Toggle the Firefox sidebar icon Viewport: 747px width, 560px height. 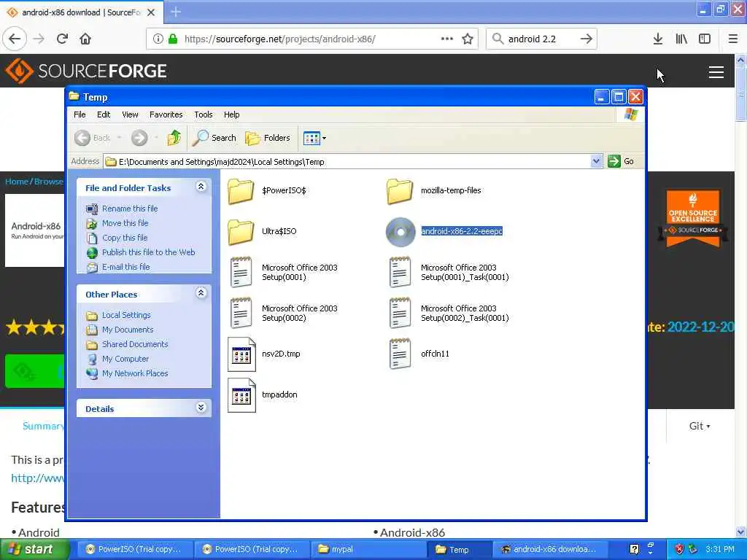point(705,39)
